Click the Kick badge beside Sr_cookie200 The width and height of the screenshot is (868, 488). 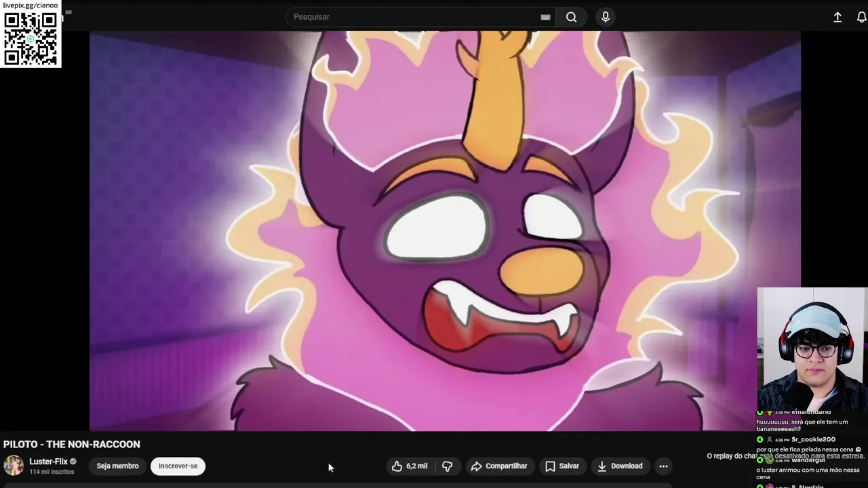(x=759, y=440)
